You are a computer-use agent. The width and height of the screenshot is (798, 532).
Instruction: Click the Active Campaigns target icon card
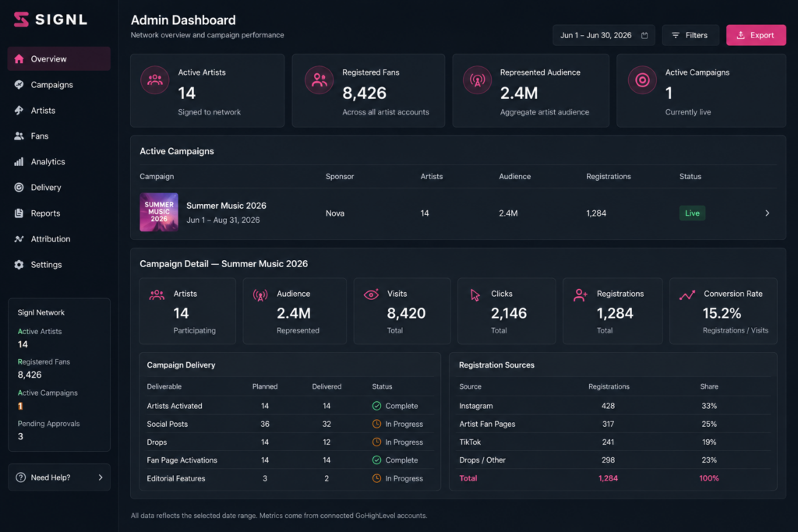tap(642, 80)
